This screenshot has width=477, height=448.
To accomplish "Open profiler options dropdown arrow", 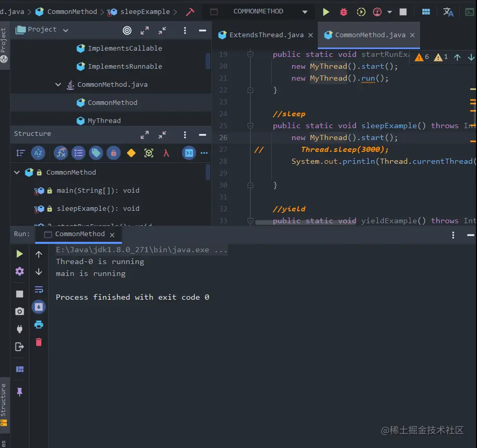I will [x=390, y=12].
